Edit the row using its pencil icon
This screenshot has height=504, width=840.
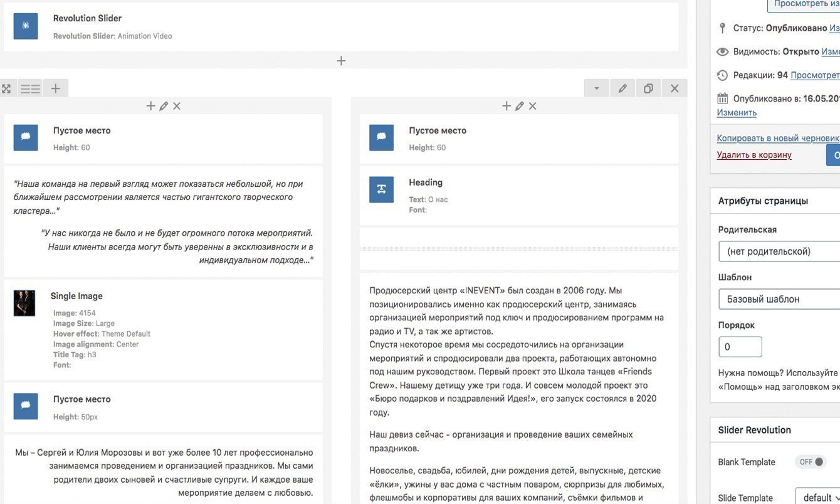point(622,88)
